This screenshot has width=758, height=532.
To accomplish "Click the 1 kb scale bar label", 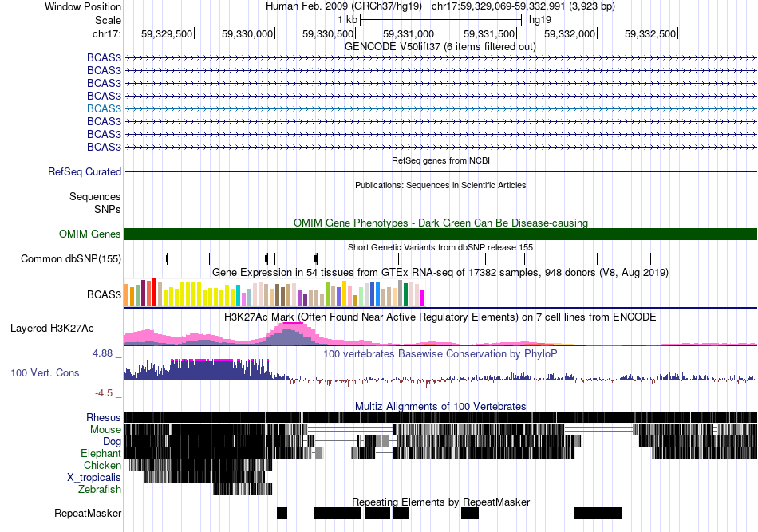I will coord(348,20).
